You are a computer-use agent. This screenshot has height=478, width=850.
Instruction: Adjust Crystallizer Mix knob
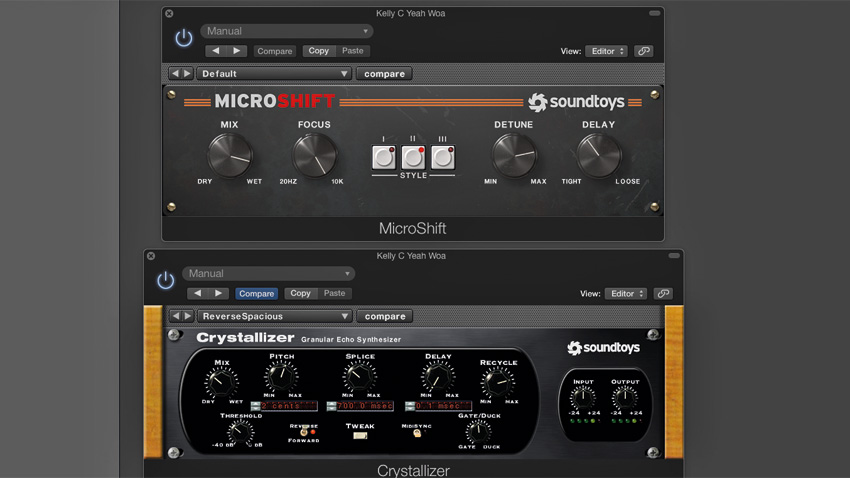click(221, 382)
